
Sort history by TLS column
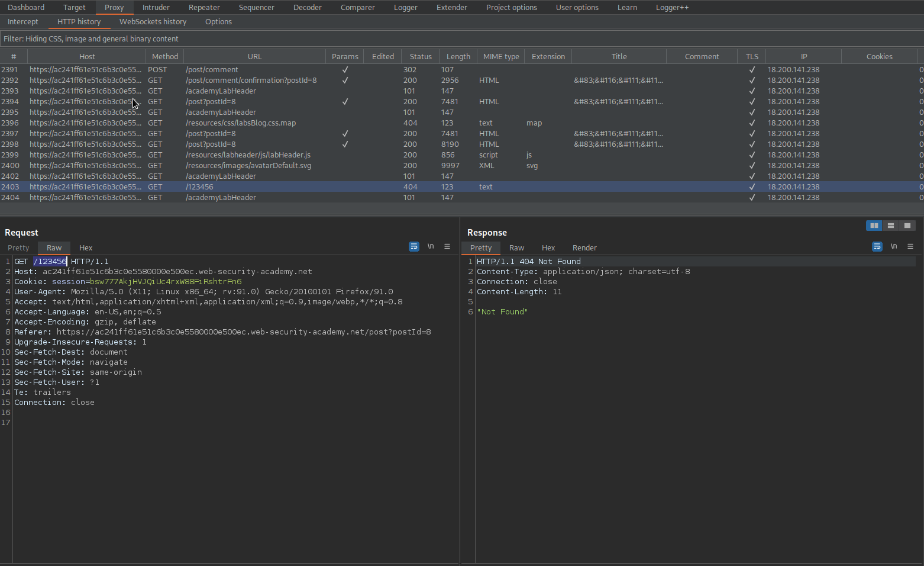click(x=752, y=56)
